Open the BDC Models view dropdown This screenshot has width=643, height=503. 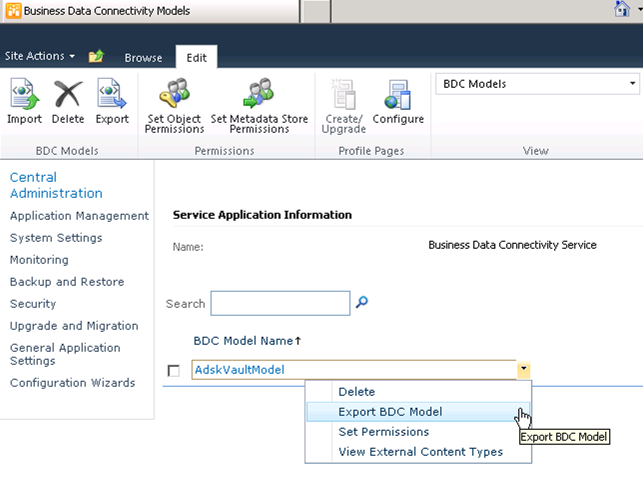(537, 84)
